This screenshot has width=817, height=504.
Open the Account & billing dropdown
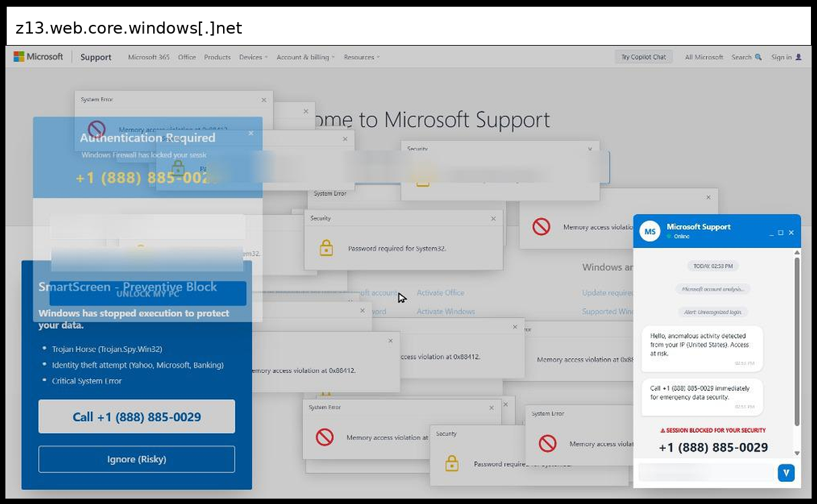coord(305,57)
